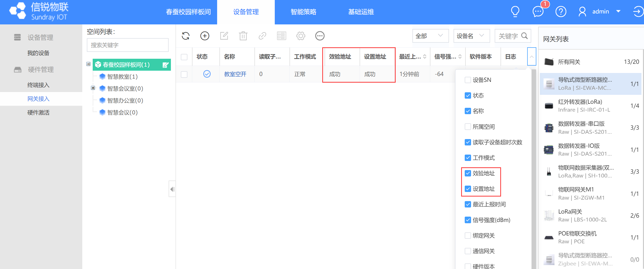
Task: Select 红外转发器(LoRa) gateway item
Action: point(590,106)
